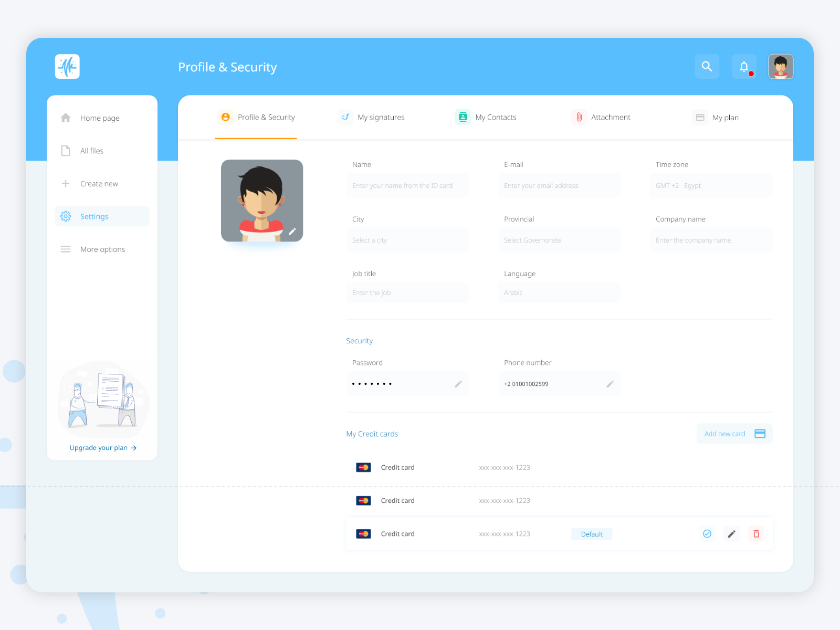Open the Language dropdown showing Arabic
Screen dimensions: 840x630
click(x=559, y=292)
